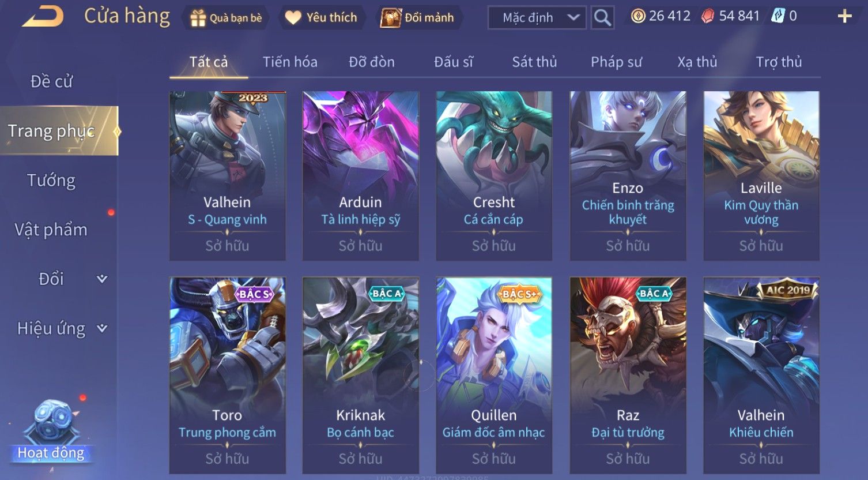Click the blue voucher currency icon
Viewport: 868px width, 480px height.
778,16
